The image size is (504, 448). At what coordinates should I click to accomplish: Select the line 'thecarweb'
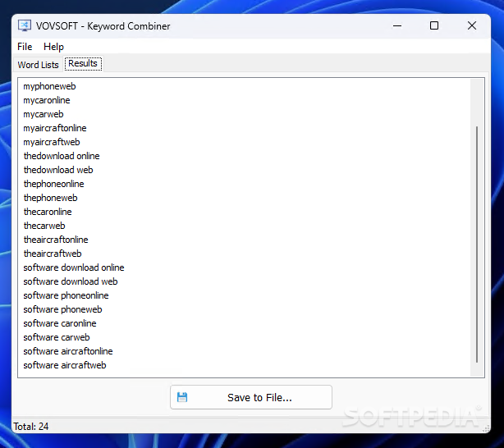point(44,226)
